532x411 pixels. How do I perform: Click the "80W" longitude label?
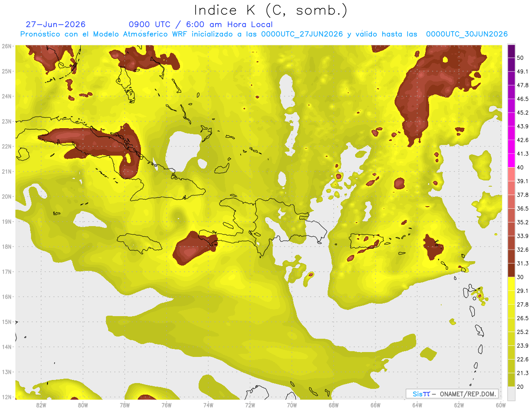(x=82, y=405)
